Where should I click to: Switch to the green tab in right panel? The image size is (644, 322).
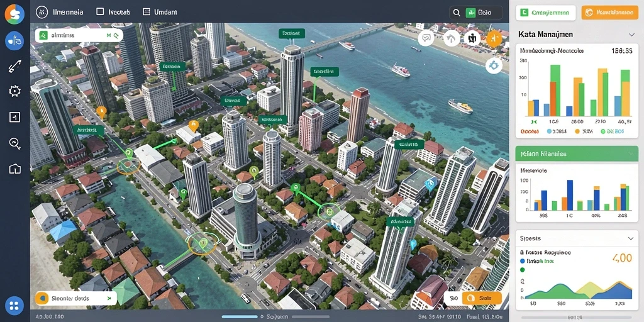(545, 13)
